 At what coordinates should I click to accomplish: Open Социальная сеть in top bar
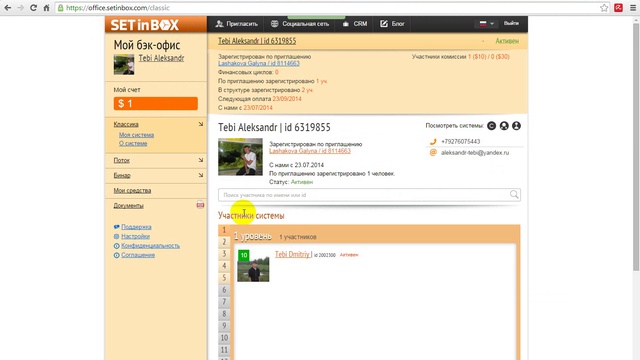(300, 24)
